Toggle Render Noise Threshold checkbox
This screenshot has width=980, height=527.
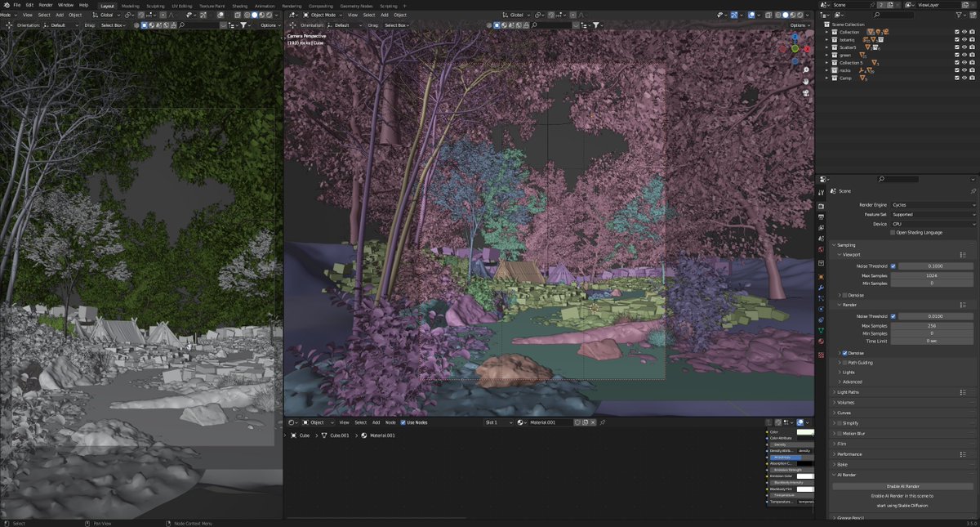[x=893, y=316]
